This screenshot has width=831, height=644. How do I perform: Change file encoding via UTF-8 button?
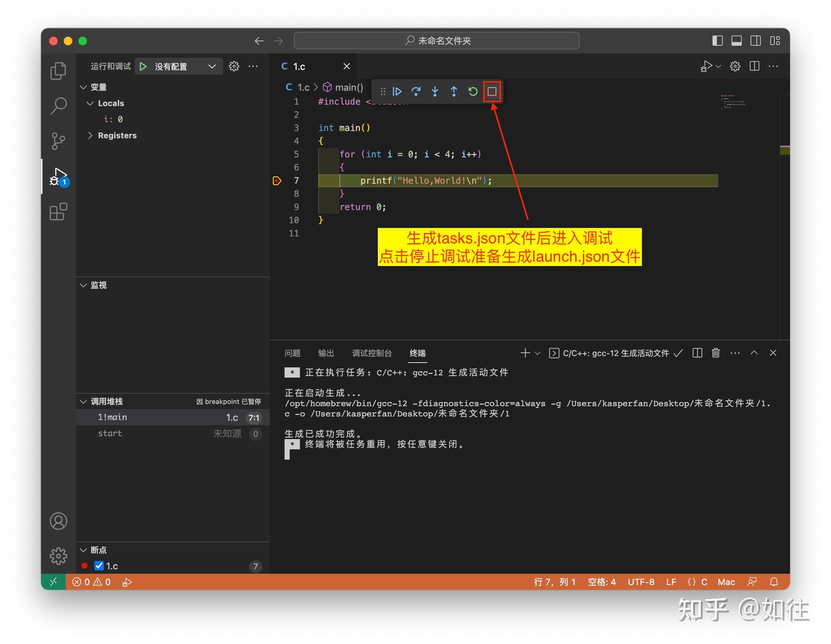coord(641,581)
